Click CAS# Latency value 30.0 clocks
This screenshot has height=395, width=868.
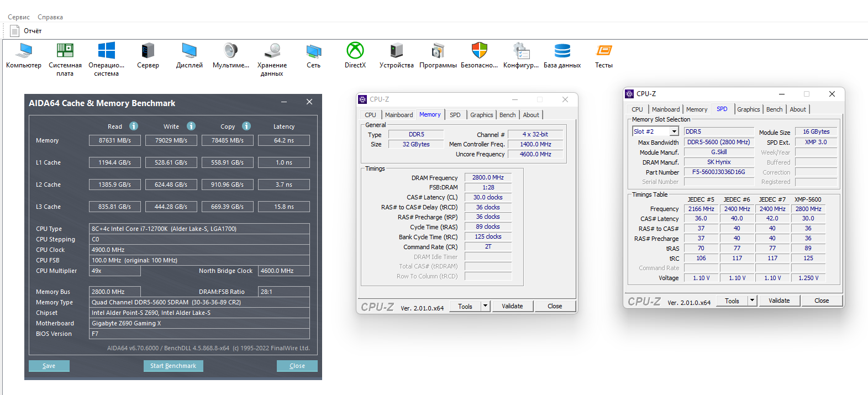pos(488,197)
